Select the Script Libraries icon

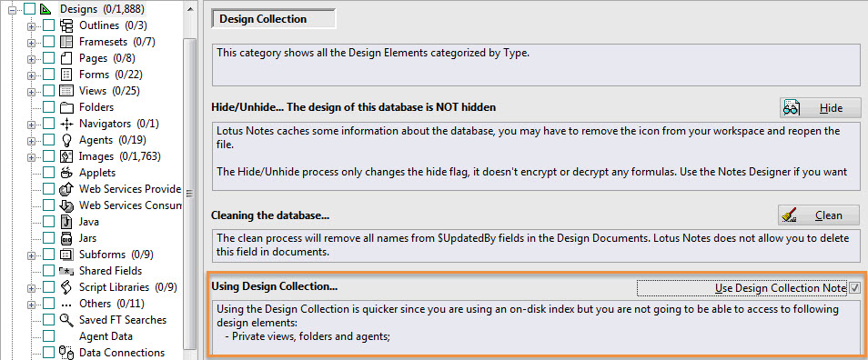click(x=66, y=287)
